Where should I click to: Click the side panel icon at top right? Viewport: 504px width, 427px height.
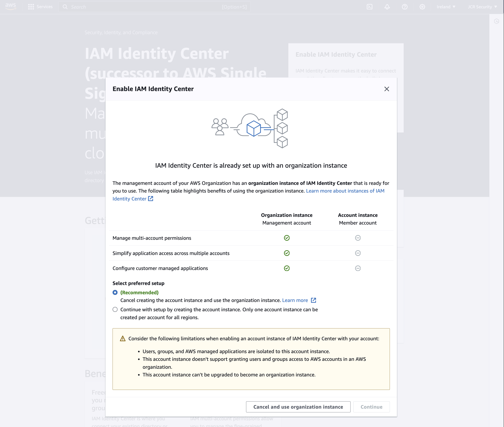tap(496, 21)
